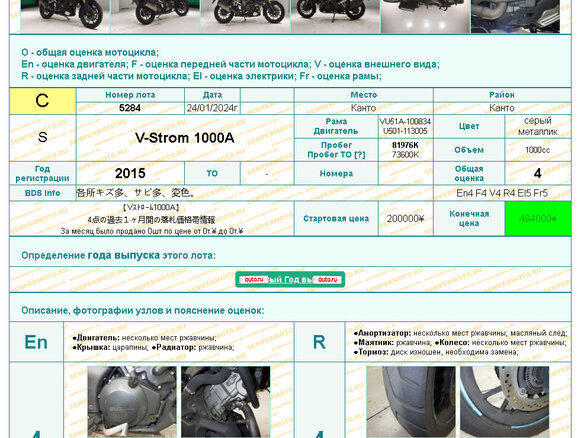Image resolution: width=584 pixels, height=438 pixels.
Task: Click the Номер лота header
Action: click(130, 95)
